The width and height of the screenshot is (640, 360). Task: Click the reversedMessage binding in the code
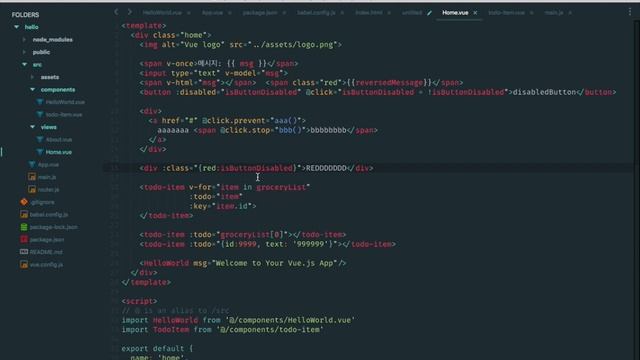coord(389,82)
